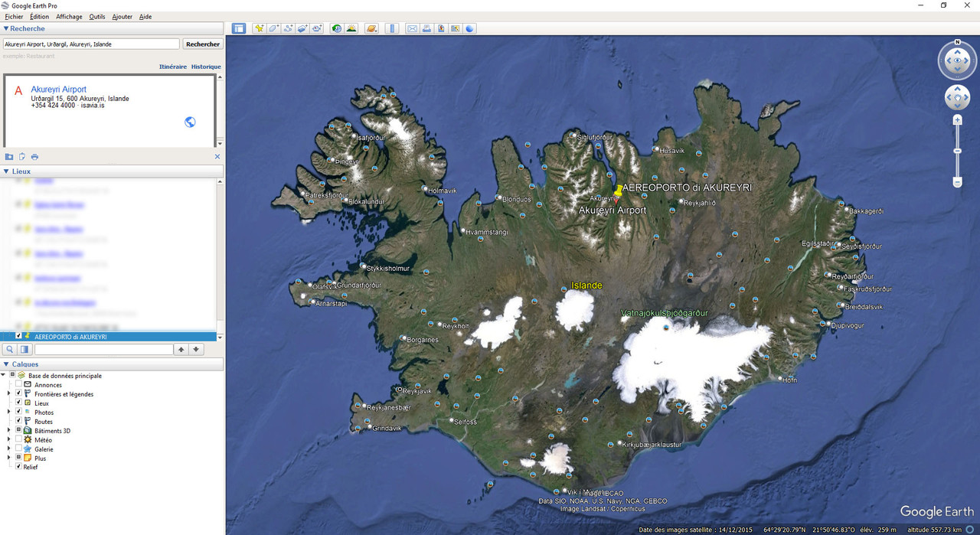
Task: Click the Print toolbar icon
Action: pyautogui.click(x=426, y=28)
